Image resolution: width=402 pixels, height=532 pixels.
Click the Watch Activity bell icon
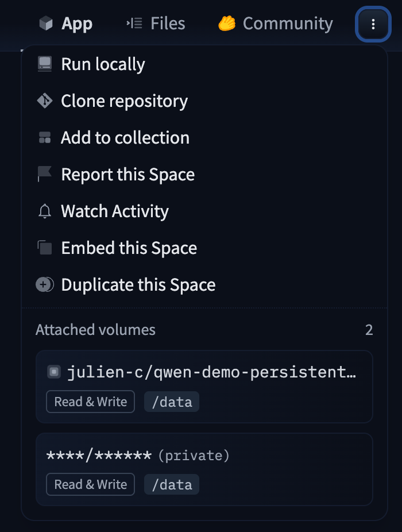[44, 211]
